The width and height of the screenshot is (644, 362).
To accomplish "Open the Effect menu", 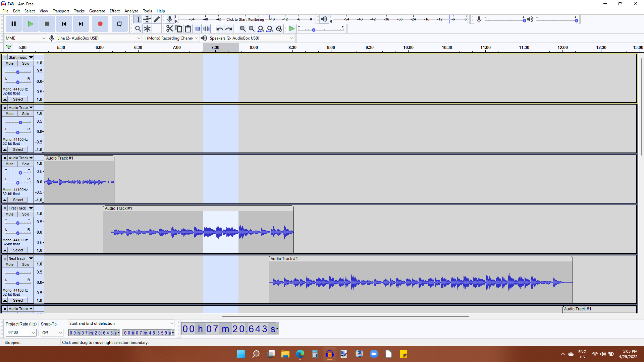I will point(115,11).
